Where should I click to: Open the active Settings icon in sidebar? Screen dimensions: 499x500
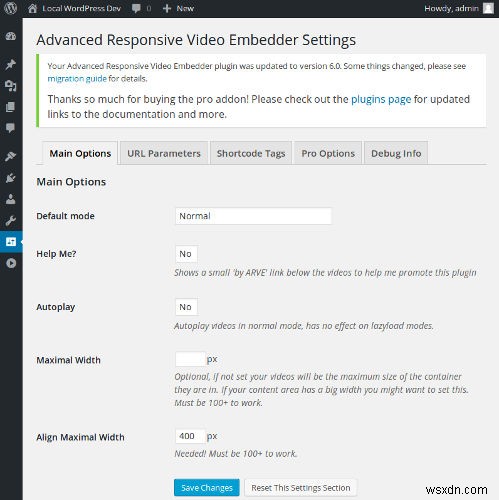(11, 242)
